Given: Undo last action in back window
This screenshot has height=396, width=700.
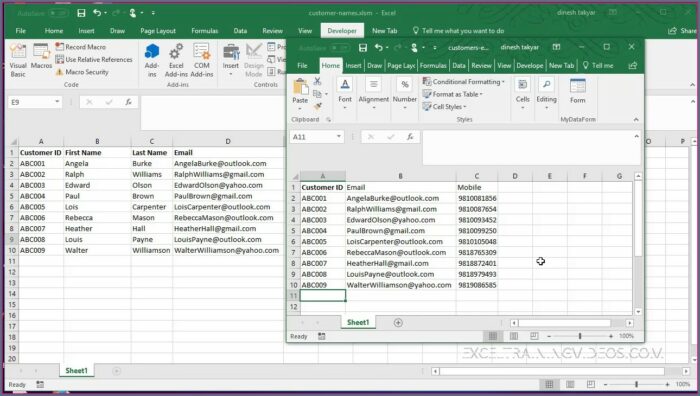Looking at the screenshot, I should (97, 13).
